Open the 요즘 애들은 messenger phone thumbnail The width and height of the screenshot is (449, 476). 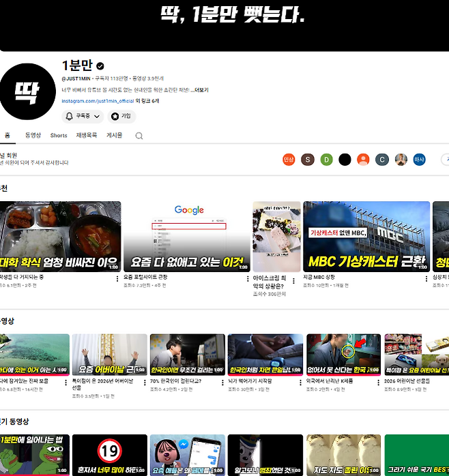(188, 455)
